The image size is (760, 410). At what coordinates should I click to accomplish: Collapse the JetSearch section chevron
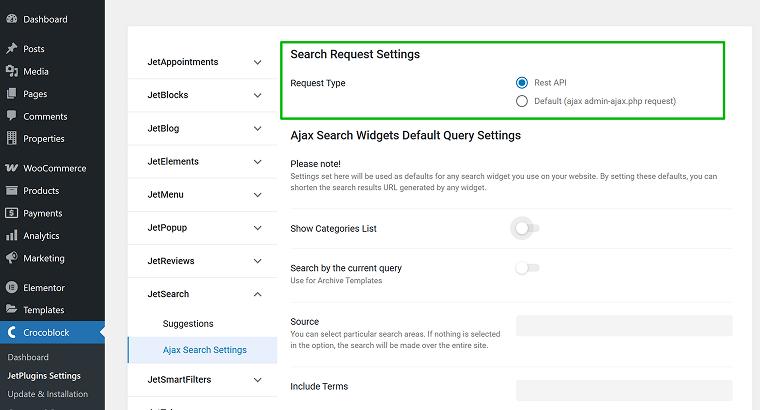[x=257, y=294]
